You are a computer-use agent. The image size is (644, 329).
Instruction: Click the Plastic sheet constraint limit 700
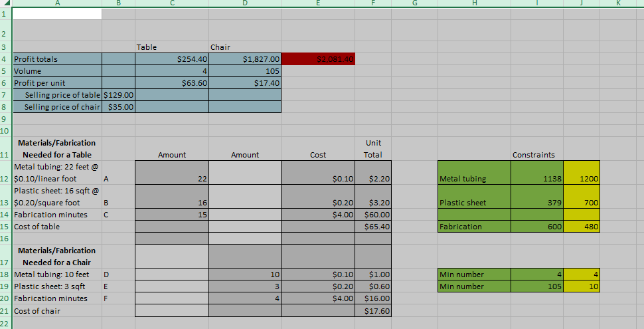582,197
